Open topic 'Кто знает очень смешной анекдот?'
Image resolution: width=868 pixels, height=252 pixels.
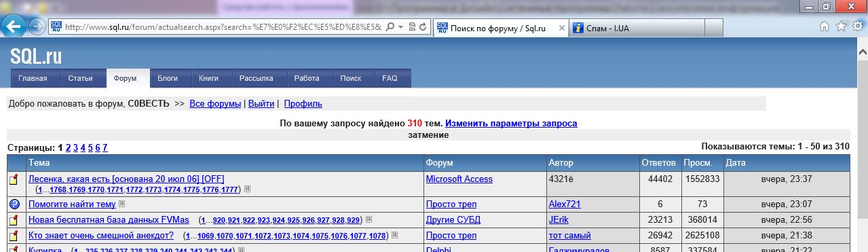point(101,235)
